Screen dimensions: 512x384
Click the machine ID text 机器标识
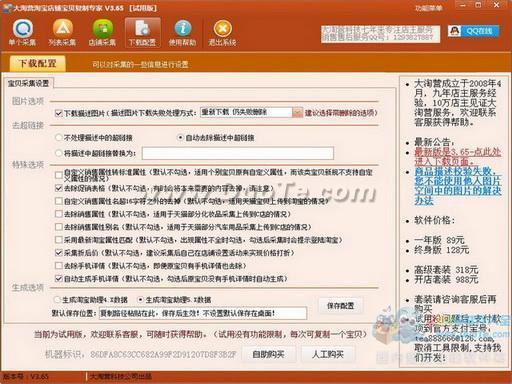[140, 354]
